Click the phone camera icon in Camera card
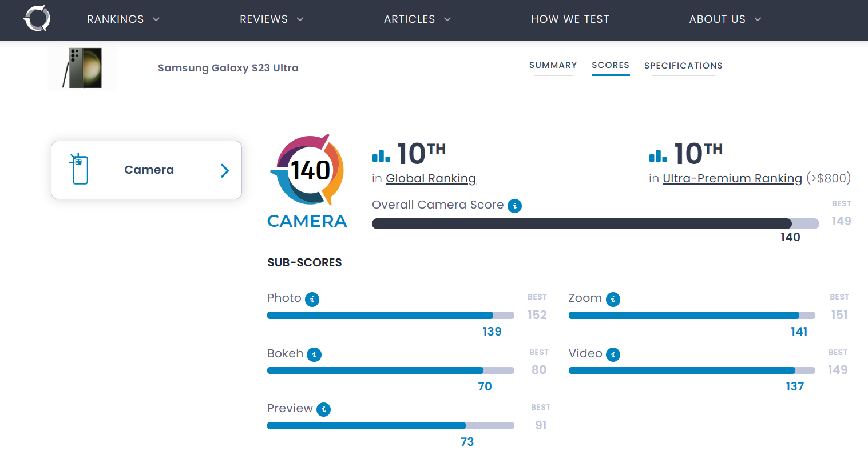 (x=80, y=169)
